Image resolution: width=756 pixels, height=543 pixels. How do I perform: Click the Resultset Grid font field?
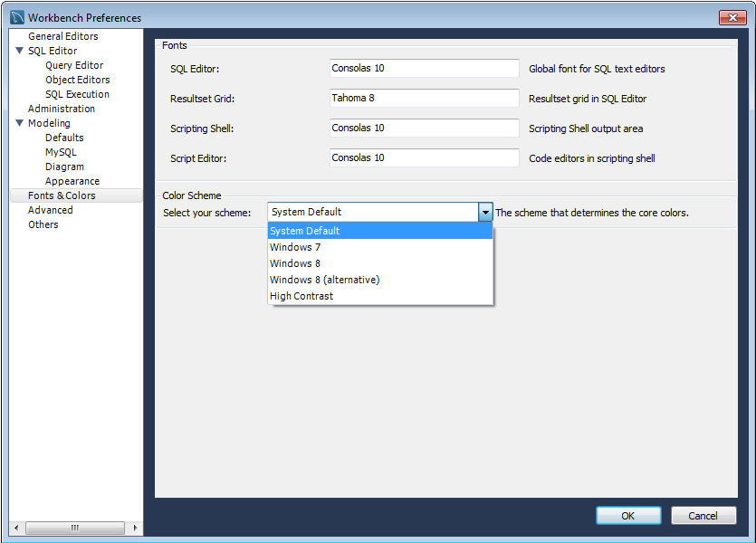coord(425,98)
